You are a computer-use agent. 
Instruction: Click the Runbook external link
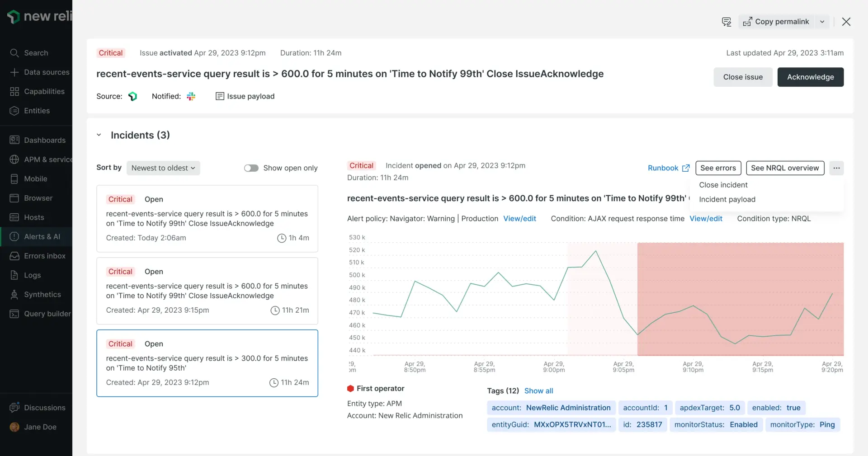pos(669,168)
